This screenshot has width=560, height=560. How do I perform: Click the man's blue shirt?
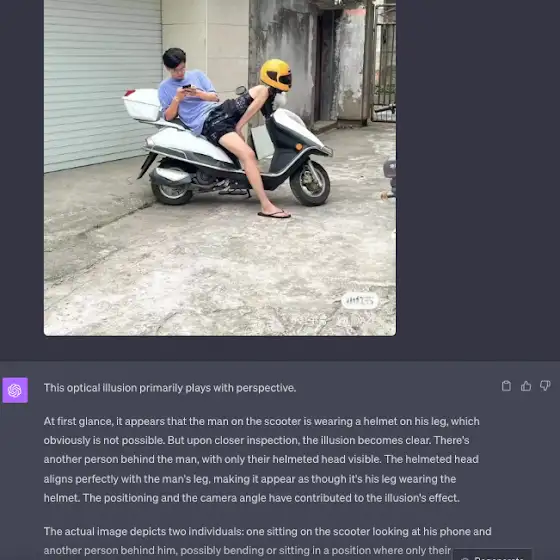(x=189, y=101)
